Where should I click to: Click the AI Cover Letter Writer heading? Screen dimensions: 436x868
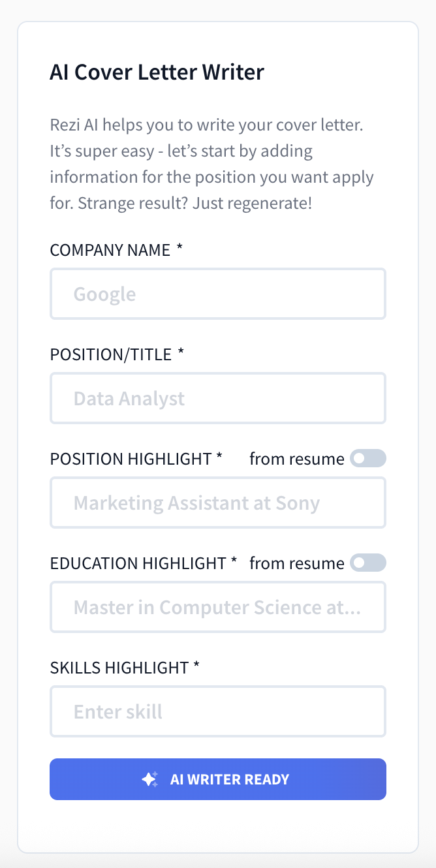pyautogui.click(x=157, y=72)
